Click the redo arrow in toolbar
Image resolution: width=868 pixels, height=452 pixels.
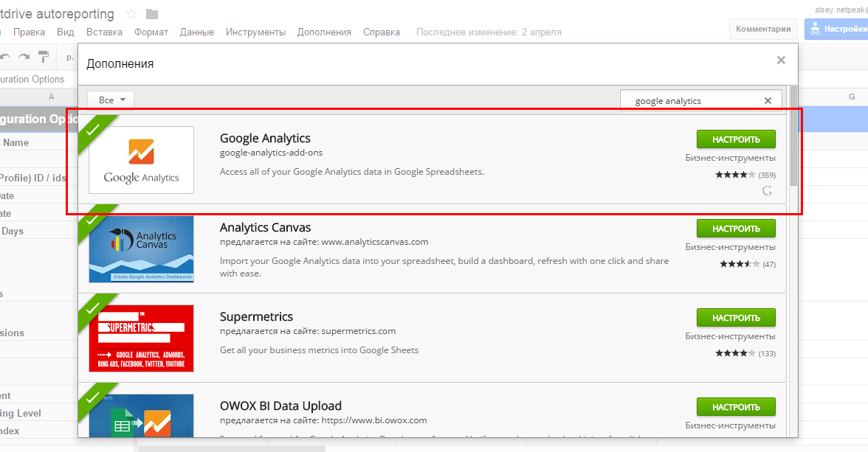(24, 57)
